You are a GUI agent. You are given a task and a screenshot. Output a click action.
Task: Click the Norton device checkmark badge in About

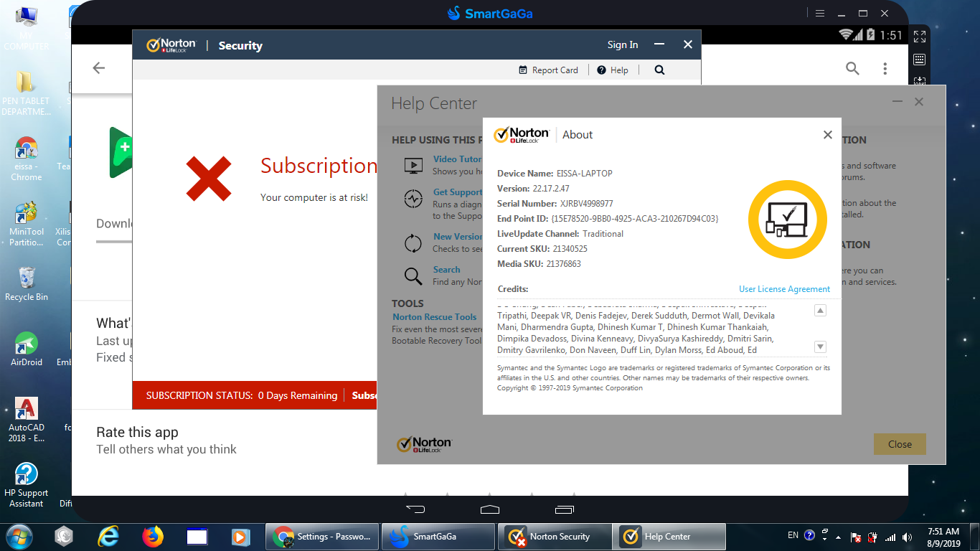coord(787,220)
